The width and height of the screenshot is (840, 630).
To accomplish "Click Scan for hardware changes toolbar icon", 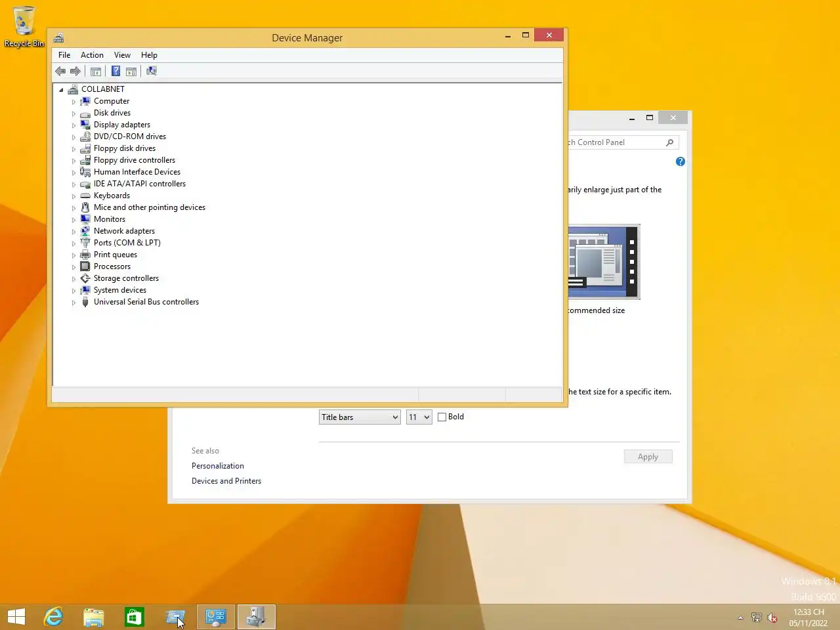I will [152, 71].
